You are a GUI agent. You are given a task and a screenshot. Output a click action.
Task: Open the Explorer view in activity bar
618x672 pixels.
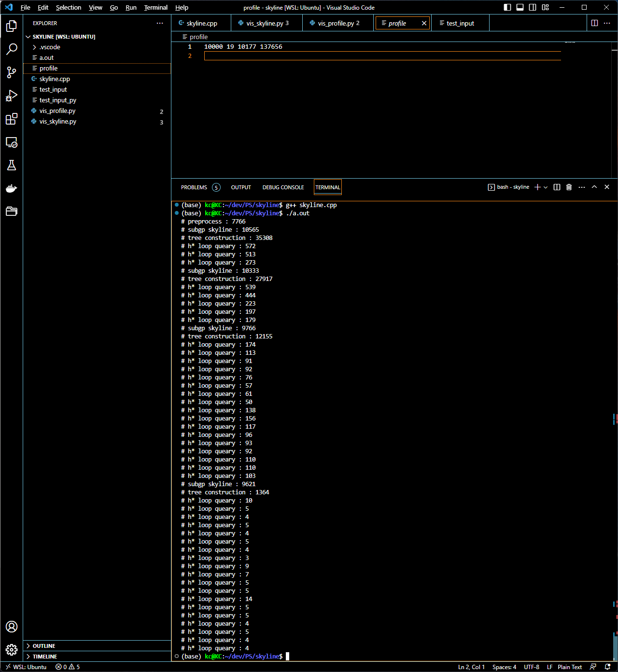coord(12,26)
